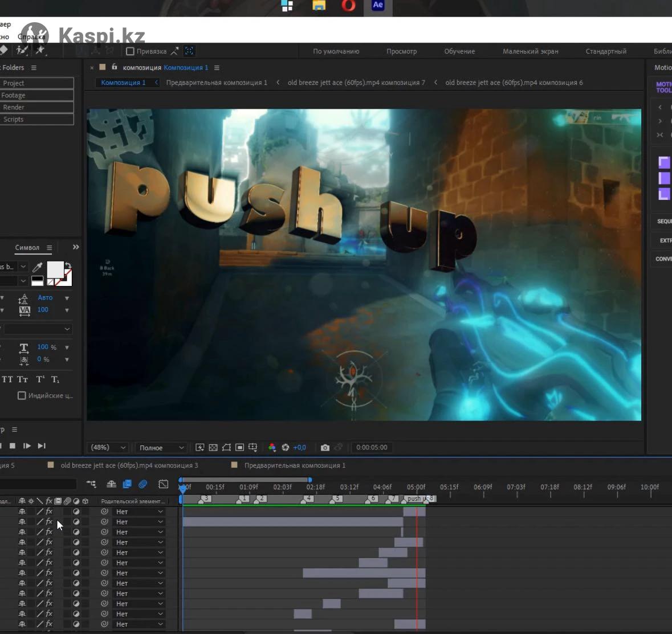Viewport: 672px width, 634px height.
Task: Toggle All Caps text style
Action: click(x=7, y=379)
